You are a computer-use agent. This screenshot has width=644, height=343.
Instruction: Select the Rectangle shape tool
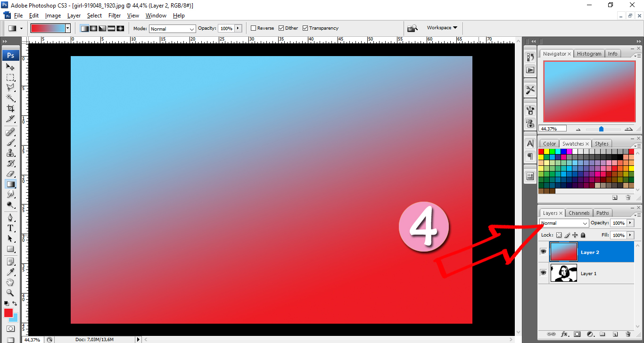pos(10,249)
